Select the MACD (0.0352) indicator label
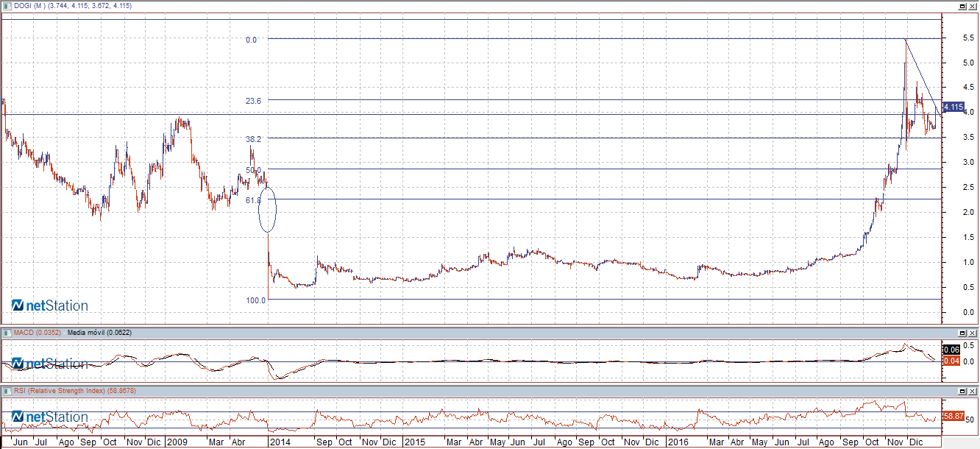980x449 pixels. tap(36, 333)
